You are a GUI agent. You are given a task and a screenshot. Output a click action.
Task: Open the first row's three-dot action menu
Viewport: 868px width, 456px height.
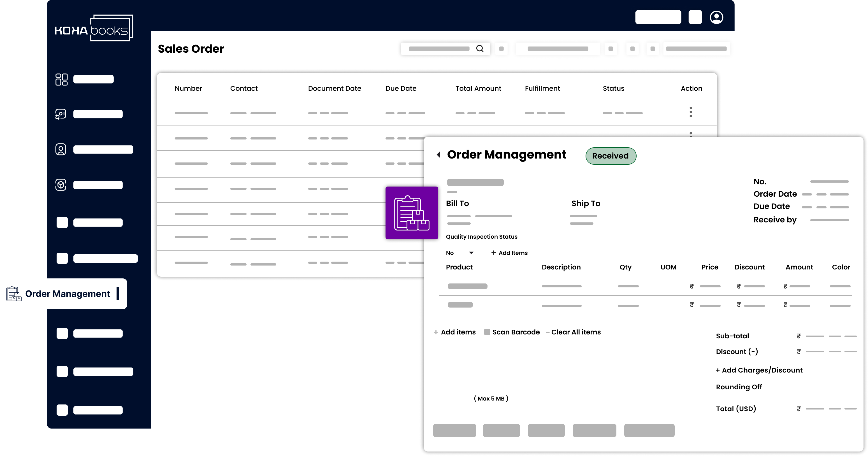(691, 112)
